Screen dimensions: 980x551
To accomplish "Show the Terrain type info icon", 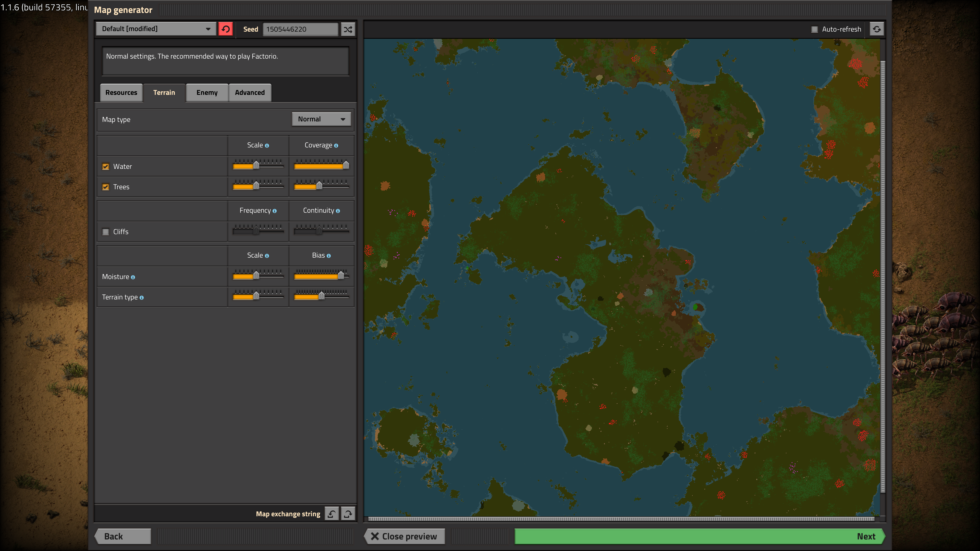I will (x=142, y=298).
